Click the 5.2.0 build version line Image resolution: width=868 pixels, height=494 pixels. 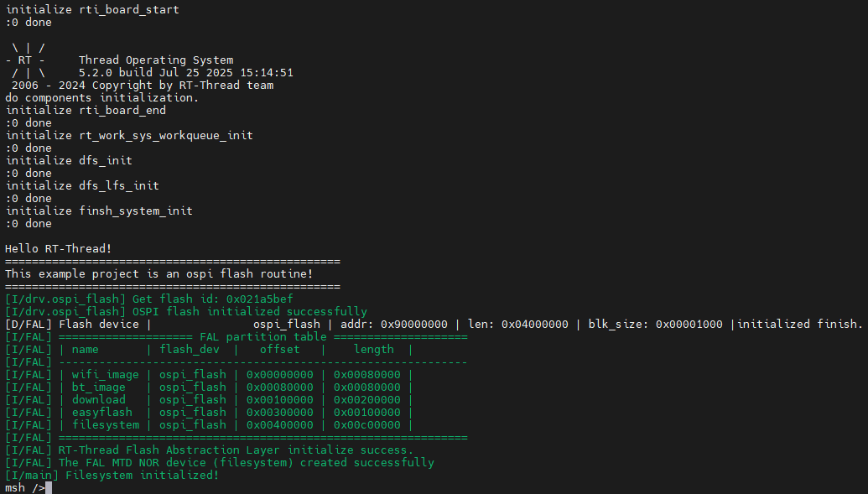pos(185,73)
